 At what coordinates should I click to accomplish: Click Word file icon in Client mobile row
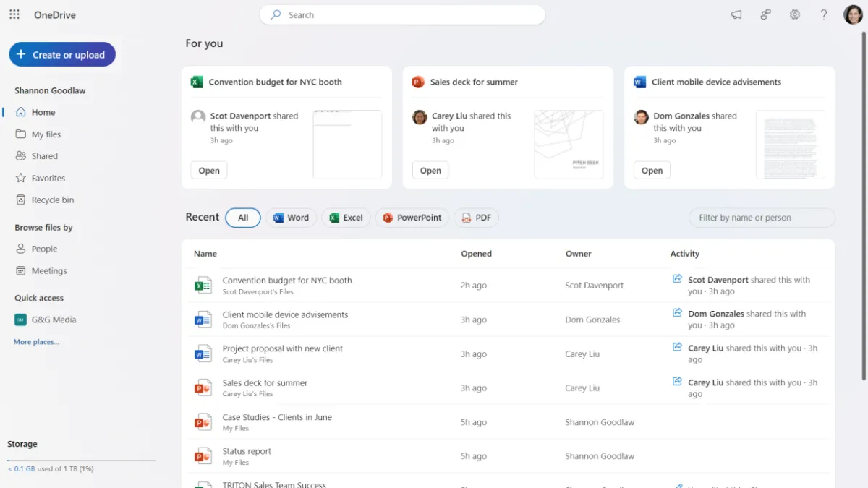tap(203, 320)
